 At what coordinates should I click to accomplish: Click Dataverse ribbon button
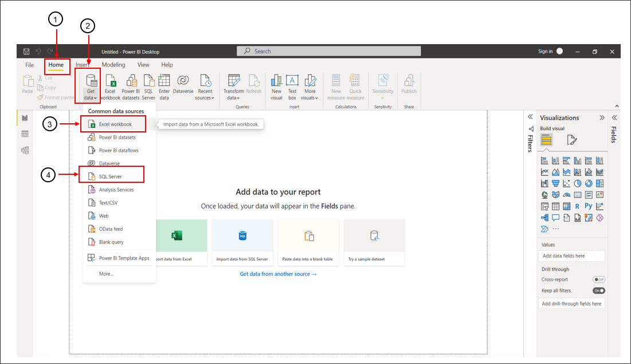tap(183, 85)
